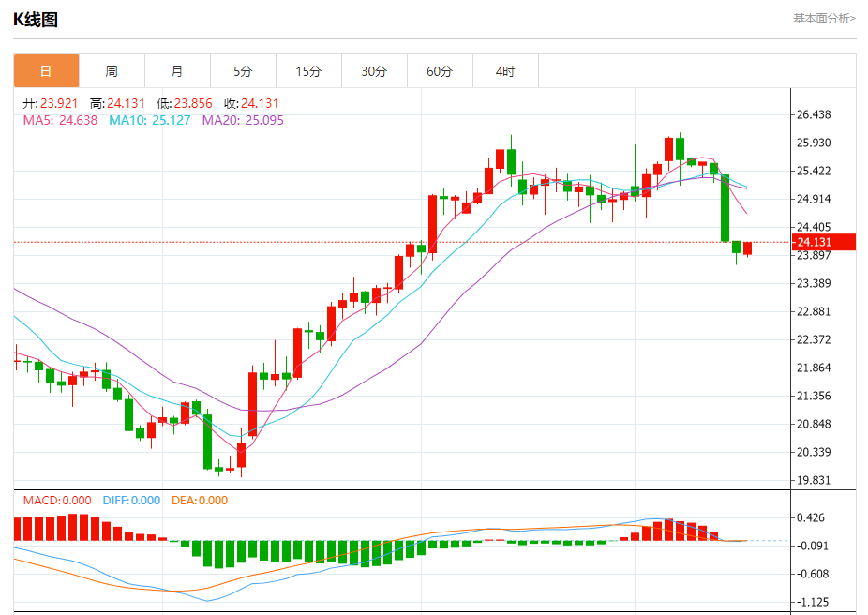Switch to the 月 monthly tab

[x=177, y=71]
